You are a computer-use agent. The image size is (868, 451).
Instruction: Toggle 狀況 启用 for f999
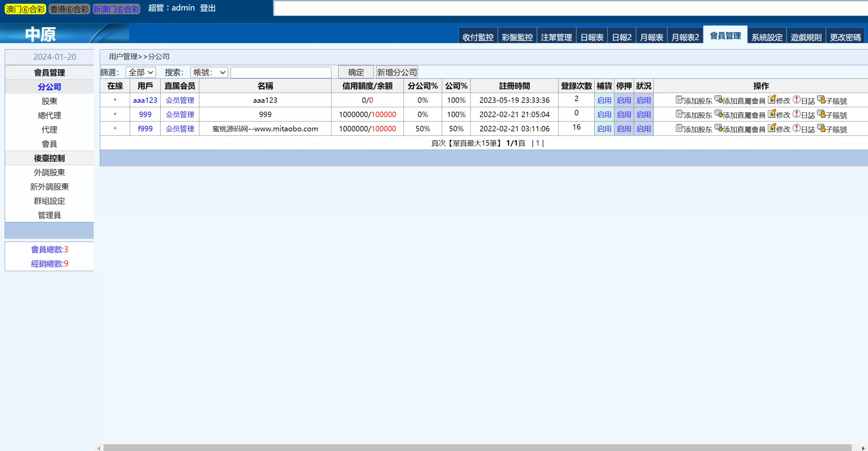tap(643, 129)
